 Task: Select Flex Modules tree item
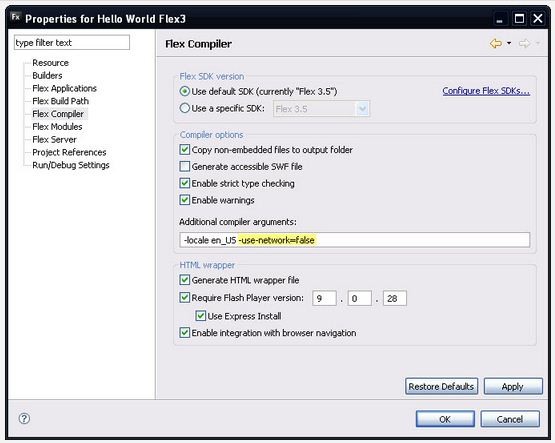57,127
